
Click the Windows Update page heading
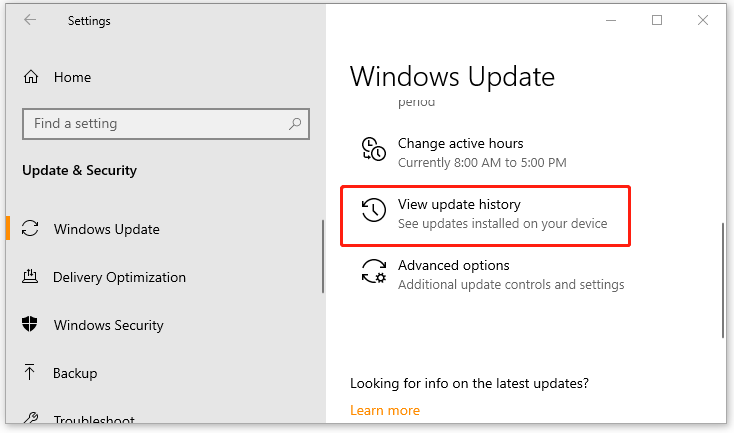tap(452, 76)
